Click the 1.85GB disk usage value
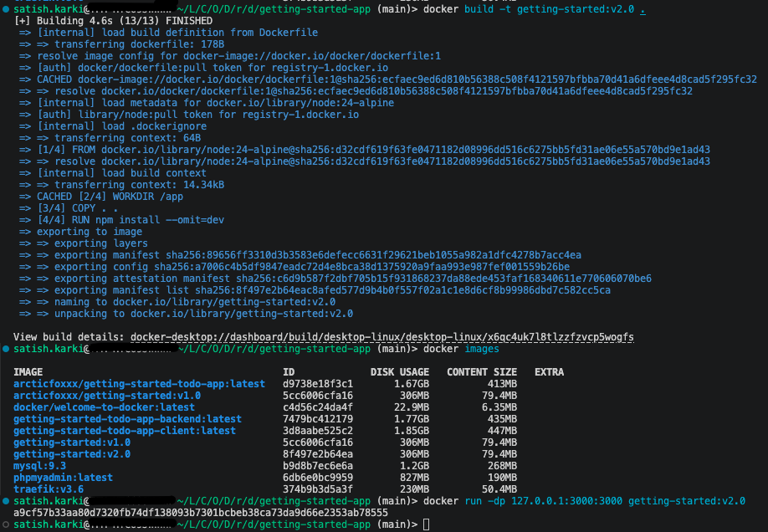768x532 pixels. tap(412, 431)
